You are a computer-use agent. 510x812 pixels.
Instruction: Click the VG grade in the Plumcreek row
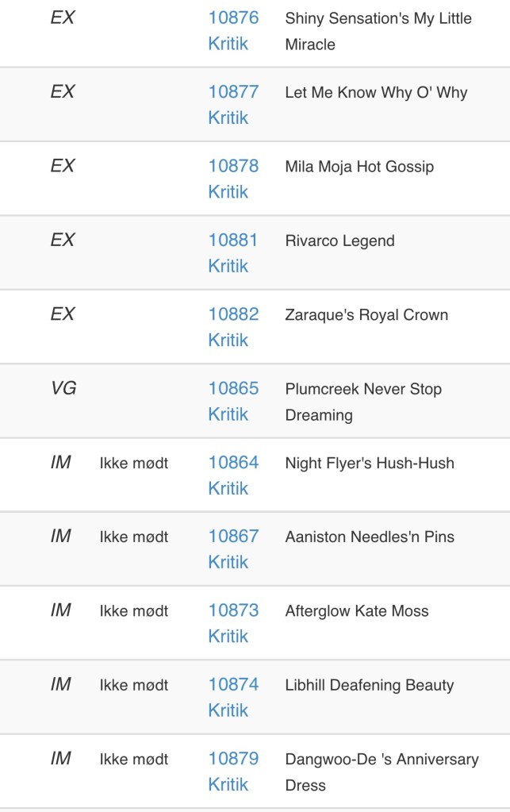coord(63,388)
